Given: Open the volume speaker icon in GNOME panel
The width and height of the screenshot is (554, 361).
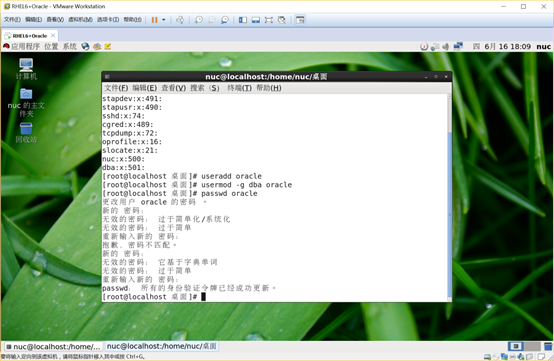Looking at the screenshot, I should click(x=446, y=47).
